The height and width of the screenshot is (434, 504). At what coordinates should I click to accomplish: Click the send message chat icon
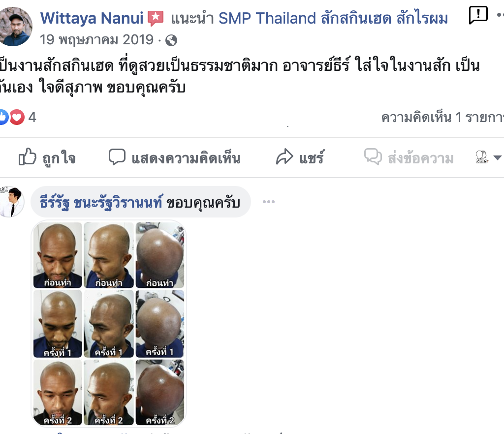[x=373, y=157]
